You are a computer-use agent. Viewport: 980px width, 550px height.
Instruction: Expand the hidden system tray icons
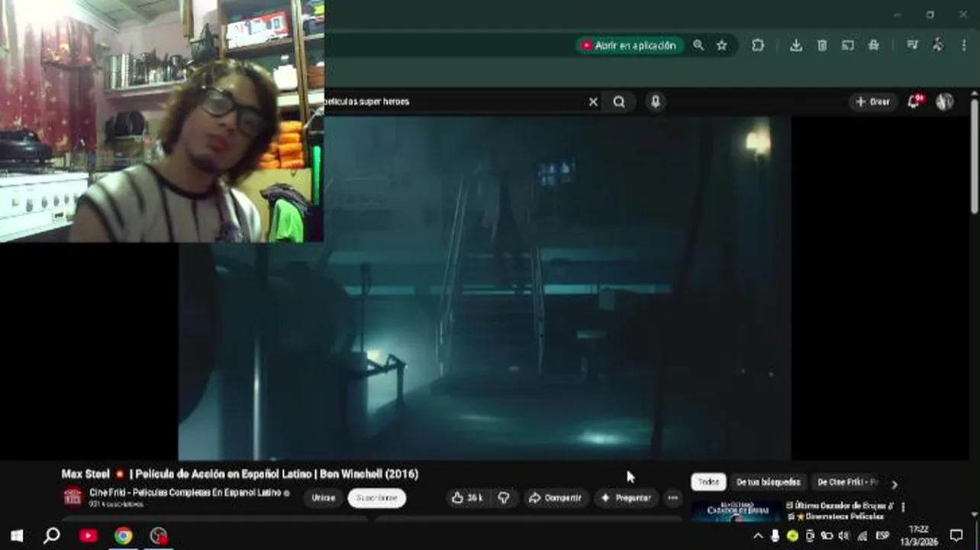[758, 536]
